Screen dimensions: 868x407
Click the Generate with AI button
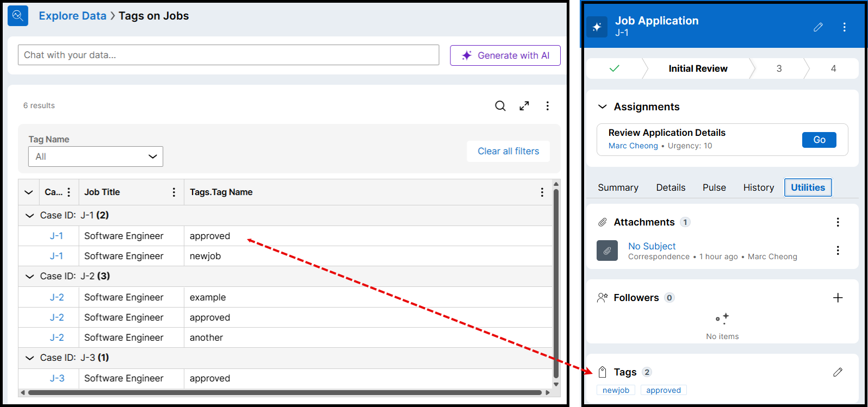click(x=505, y=55)
